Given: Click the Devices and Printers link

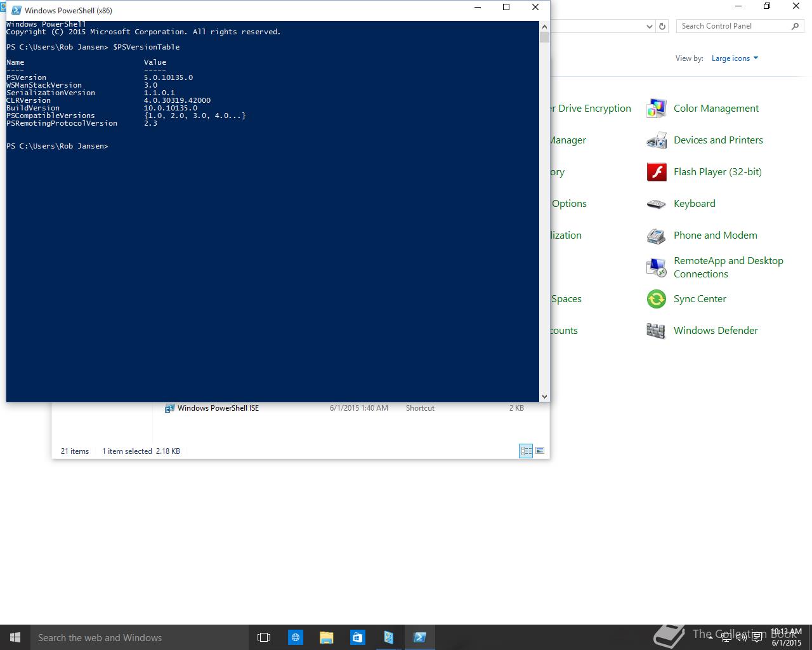Looking at the screenshot, I should coord(718,140).
